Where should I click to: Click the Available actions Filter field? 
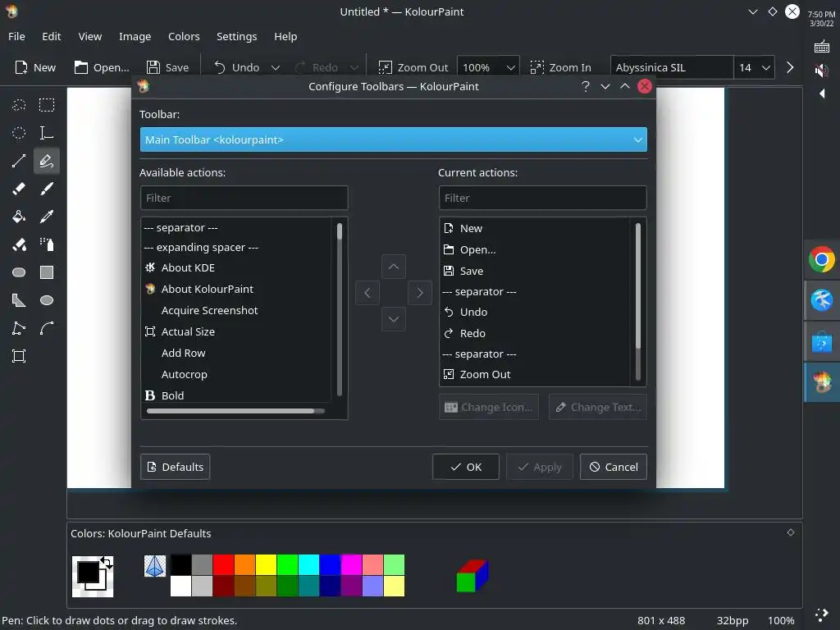(x=244, y=198)
